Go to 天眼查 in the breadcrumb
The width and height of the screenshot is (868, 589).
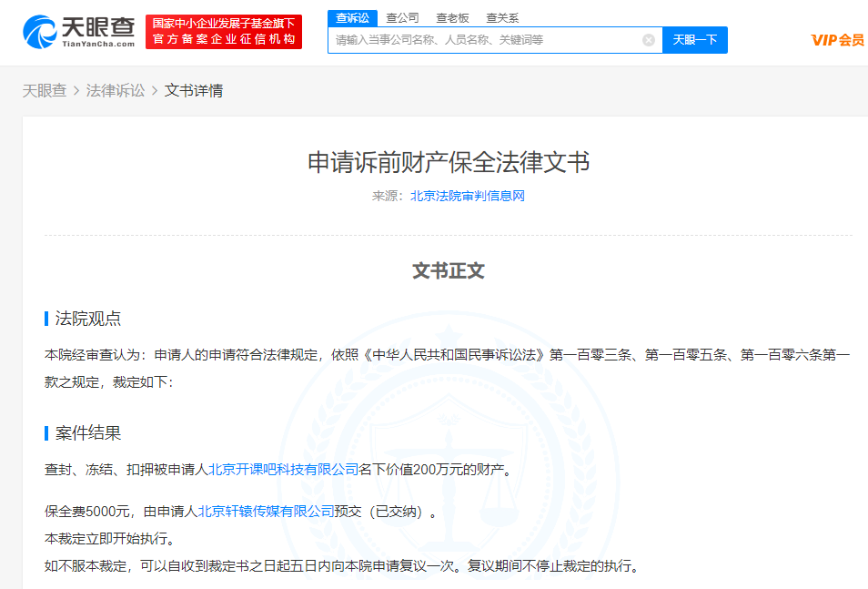coord(45,91)
